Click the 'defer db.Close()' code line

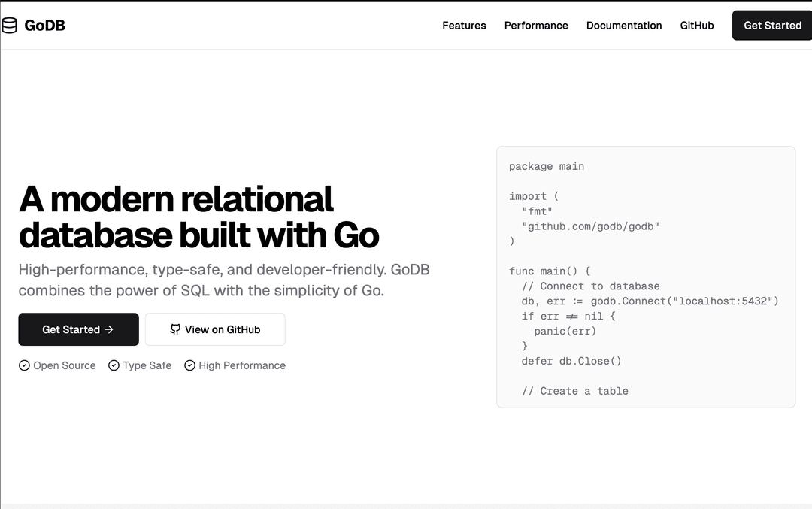(x=571, y=362)
